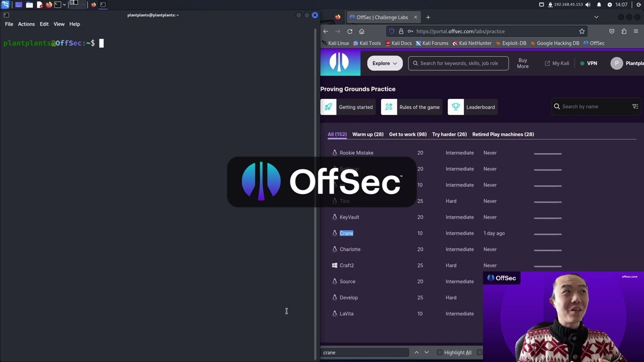The image size is (644, 362).
Task: Open the highlighted Crane machine
Action: tap(346, 233)
